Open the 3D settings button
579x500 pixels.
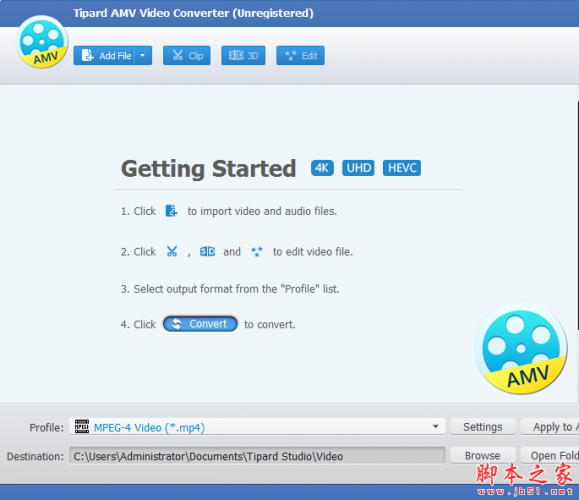(x=243, y=56)
